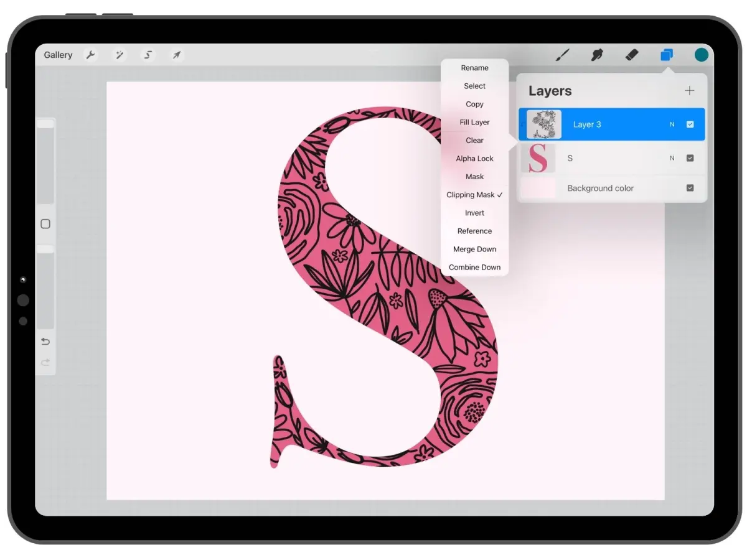The height and width of the screenshot is (560, 747).
Task: Tap the redo arrow in sidebar
Action: click(x=45, y=362)
